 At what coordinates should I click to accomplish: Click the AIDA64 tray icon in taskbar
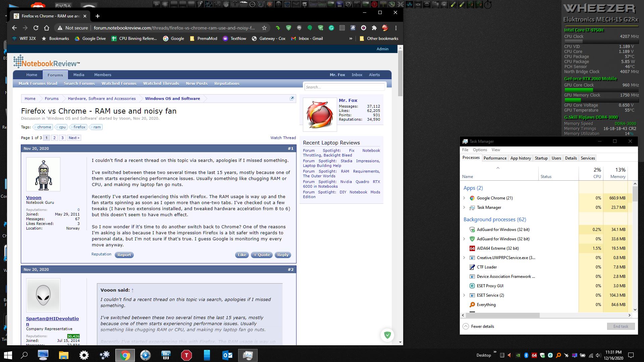[x=534, y=355]
